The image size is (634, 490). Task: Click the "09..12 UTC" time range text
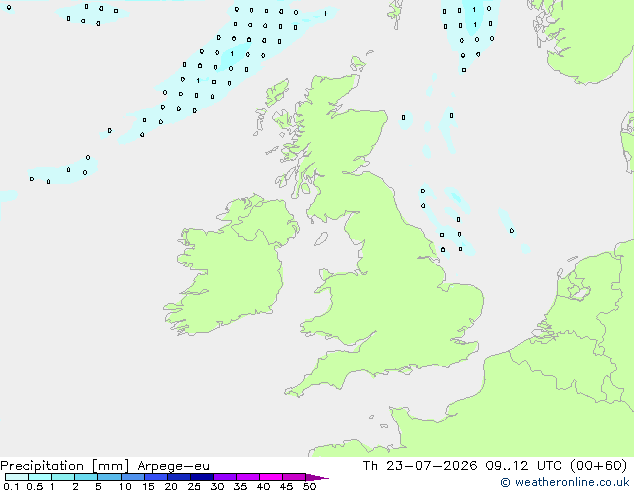tap(524, 466)
